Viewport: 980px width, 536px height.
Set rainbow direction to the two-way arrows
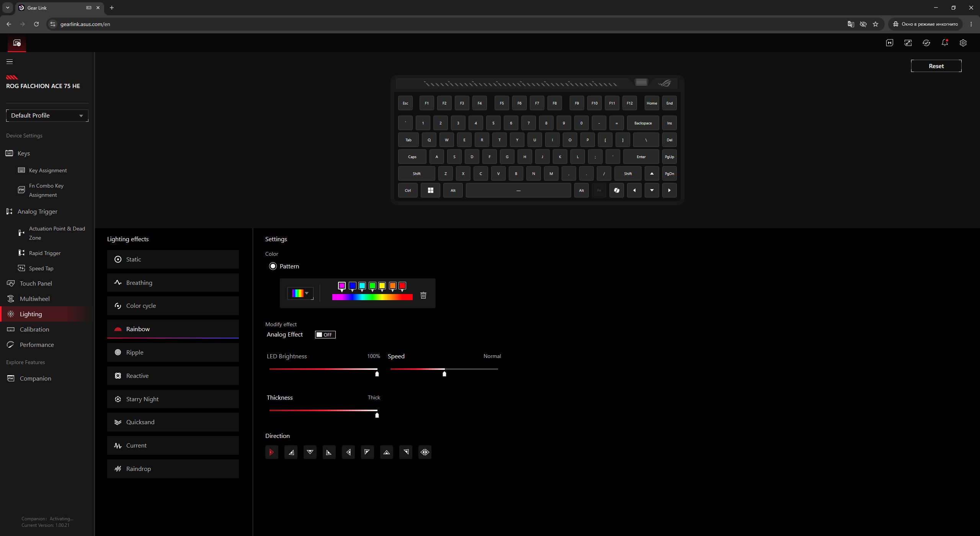[x=425, y=452]
